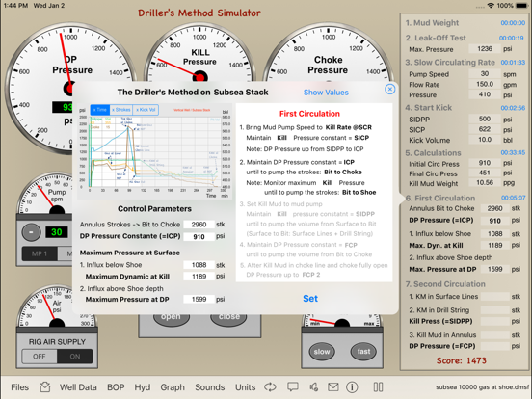
Task: Click the Flow Rate value 150.0
Action: coord(485,84)
